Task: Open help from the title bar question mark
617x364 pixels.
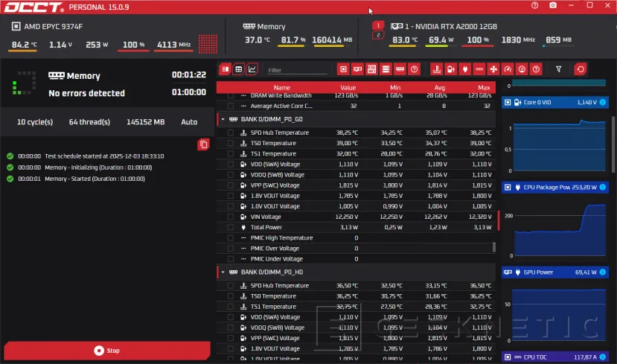Action: [x=534, y=5]
